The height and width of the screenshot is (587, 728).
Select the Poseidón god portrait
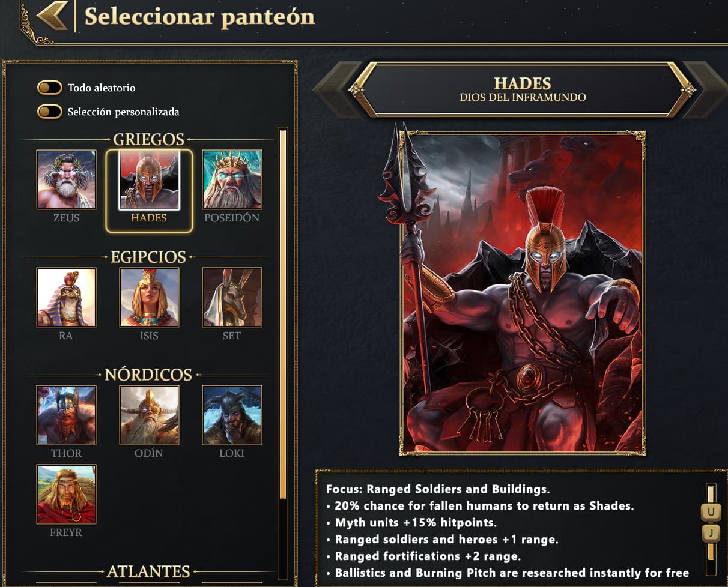(232, 179)
